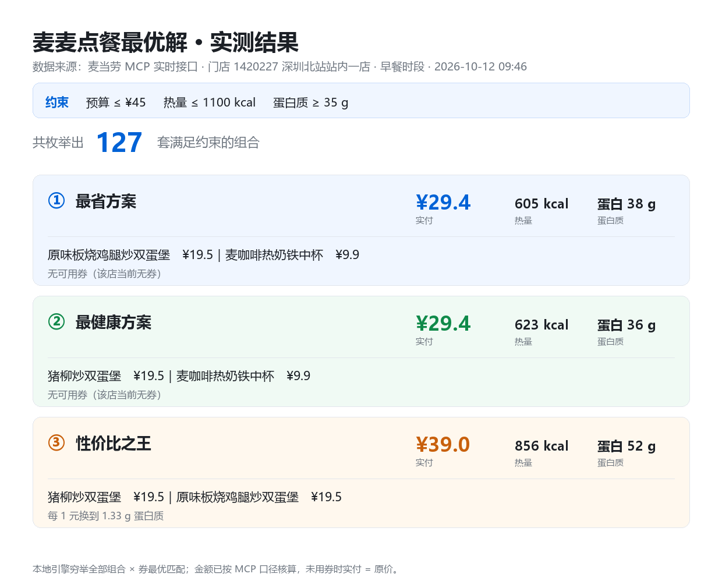The width and height of the screenshot is (722, 588).
Task: Select the page title 麦麦点餐最优解 · 实测结果
Action: click(165, 42)
